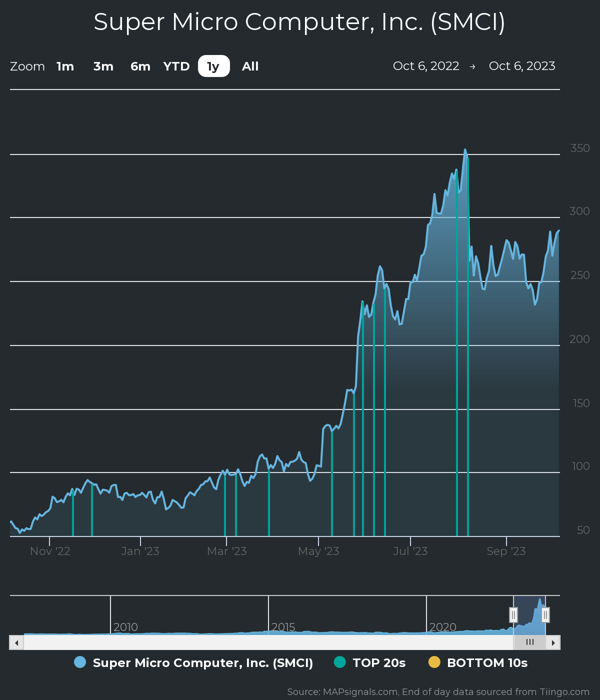Click the BOTTOM 10s legend label
600x700 pixels.
click(487, 663)
